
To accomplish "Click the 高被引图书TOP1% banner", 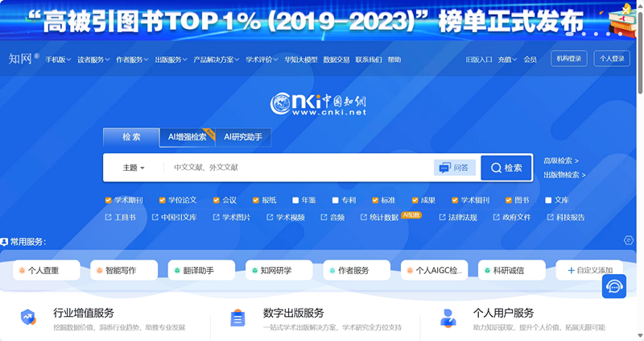I will point(318,20).
